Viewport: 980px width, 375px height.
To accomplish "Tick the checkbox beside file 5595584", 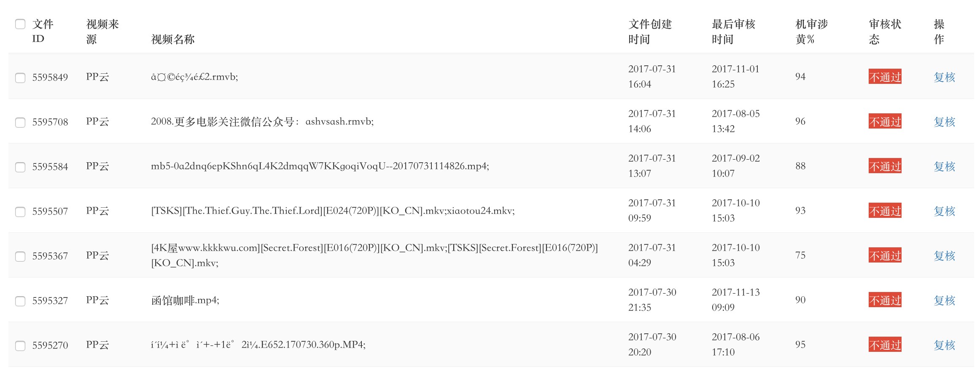I will coord(20,167).
